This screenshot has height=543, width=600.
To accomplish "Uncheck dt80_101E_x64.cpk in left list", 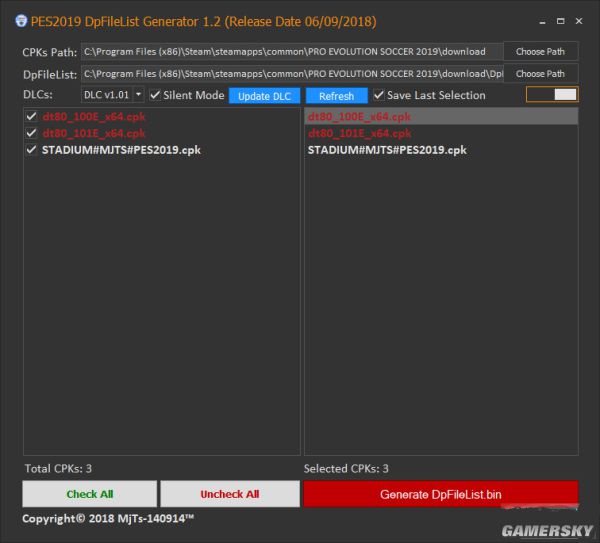I will click(31, 133).
